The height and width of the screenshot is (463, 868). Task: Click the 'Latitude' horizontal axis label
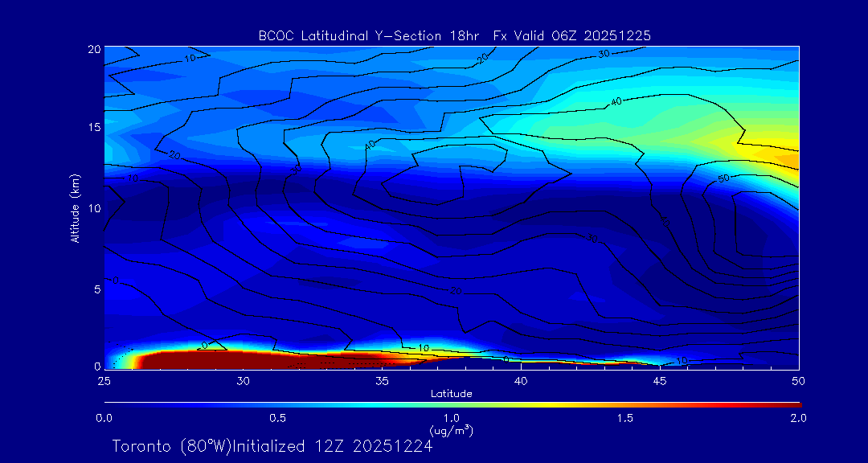click(x=452, y=394)
